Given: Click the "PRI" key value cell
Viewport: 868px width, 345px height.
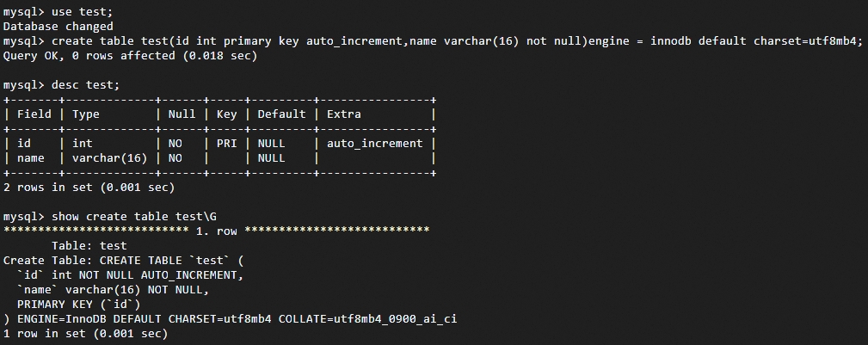Looking at the screenshot, I should pyautogui.click(x=226, y=144).
